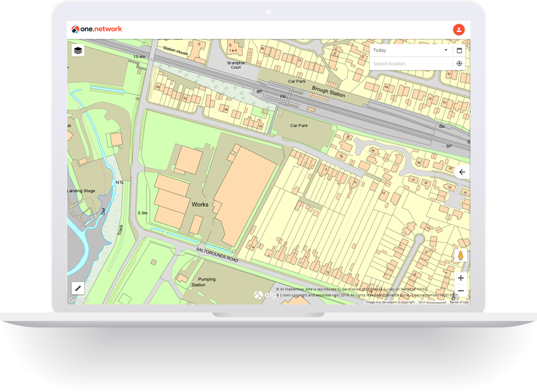Click the Saltgrounds Road label
This screenshot has height=392, width=537.
216,254
